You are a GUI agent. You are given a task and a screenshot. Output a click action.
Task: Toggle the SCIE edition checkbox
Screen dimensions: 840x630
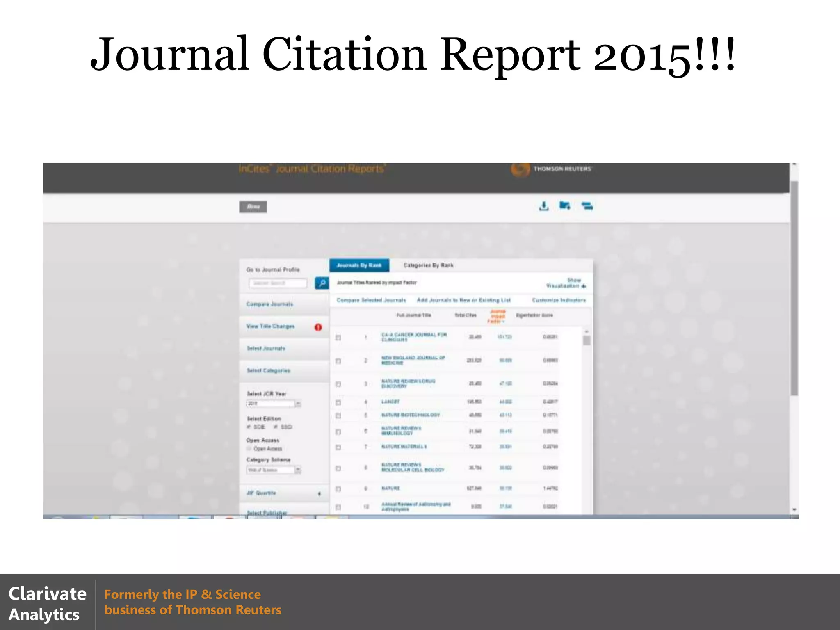point(249,427)
